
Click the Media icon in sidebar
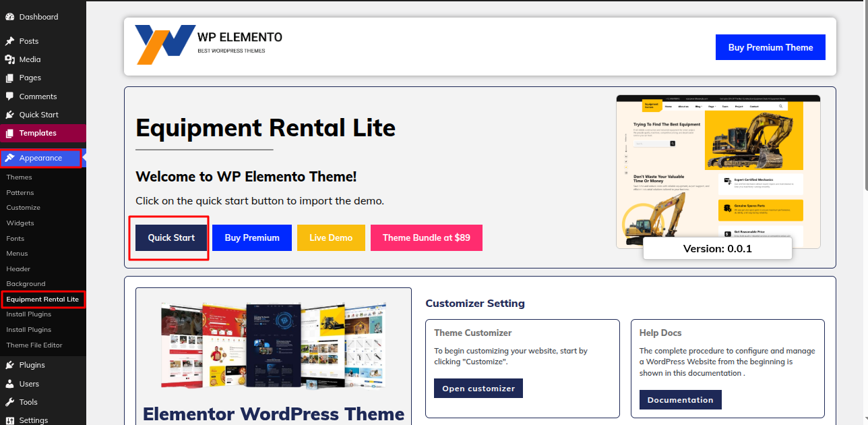pos(10,59)
